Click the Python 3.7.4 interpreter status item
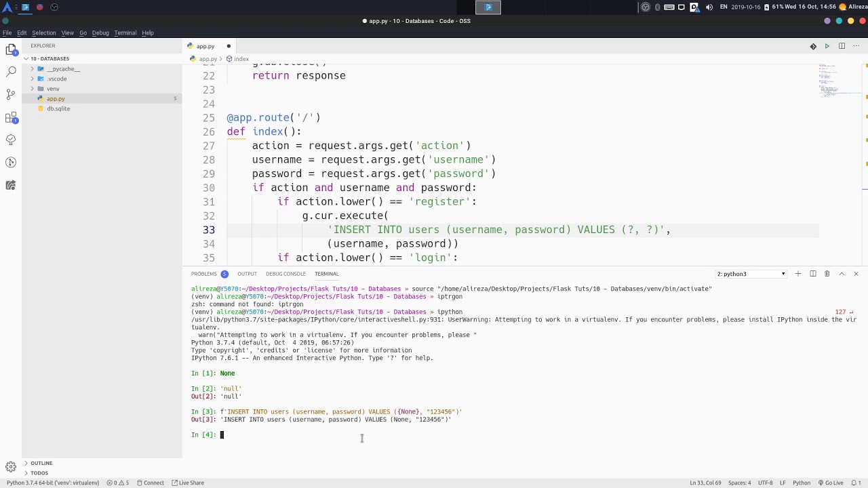This screenshot has width=868, height=488. (53, 483)
